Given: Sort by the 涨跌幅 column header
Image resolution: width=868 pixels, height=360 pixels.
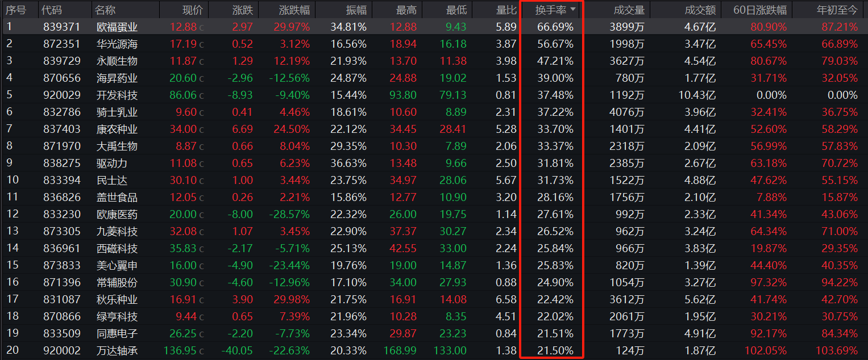Looking at the screenshot, I should (x=294, y=10).
